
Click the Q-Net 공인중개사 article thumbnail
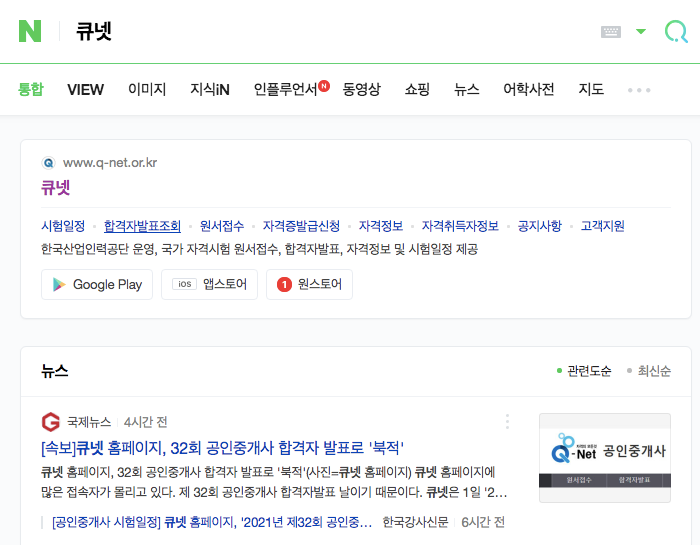coord(605,458)
